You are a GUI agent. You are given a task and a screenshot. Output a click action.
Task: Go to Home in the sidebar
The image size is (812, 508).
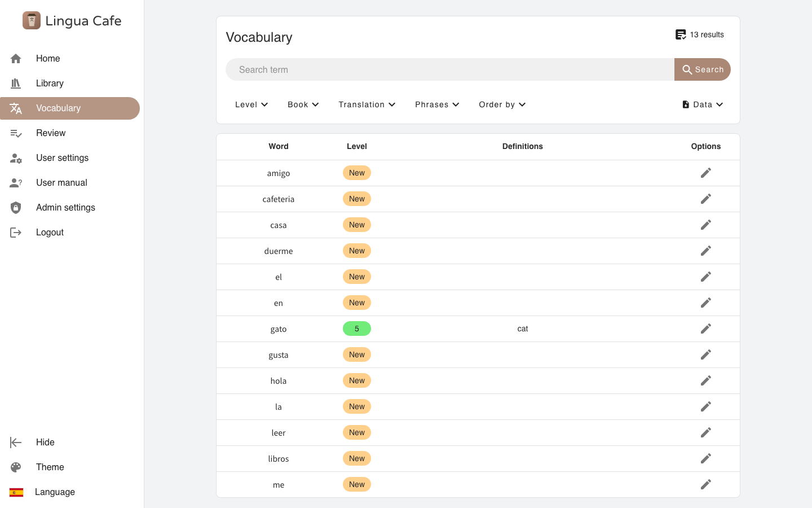(x=70, y=59)
